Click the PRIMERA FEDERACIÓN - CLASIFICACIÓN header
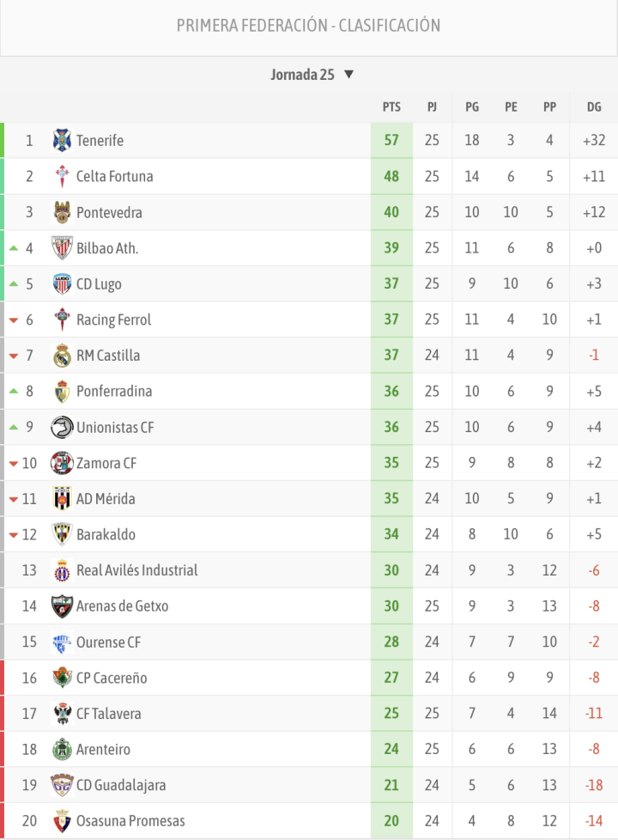 [309, 25]
